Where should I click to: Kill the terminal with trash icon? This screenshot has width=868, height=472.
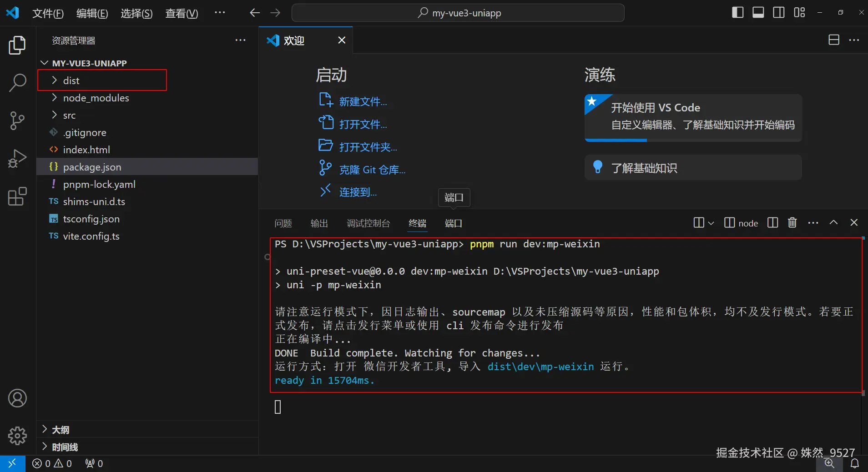(x=792, y=222)
